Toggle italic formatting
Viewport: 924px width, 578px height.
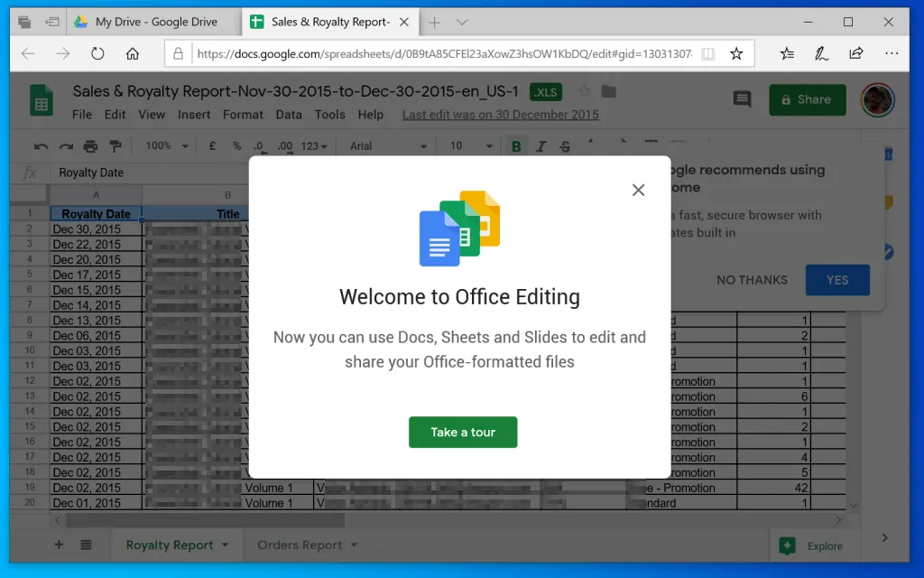[x=540, y=145]
